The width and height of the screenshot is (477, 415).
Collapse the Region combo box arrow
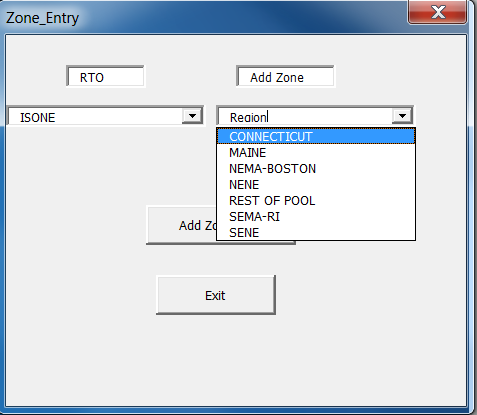(402, 116)
